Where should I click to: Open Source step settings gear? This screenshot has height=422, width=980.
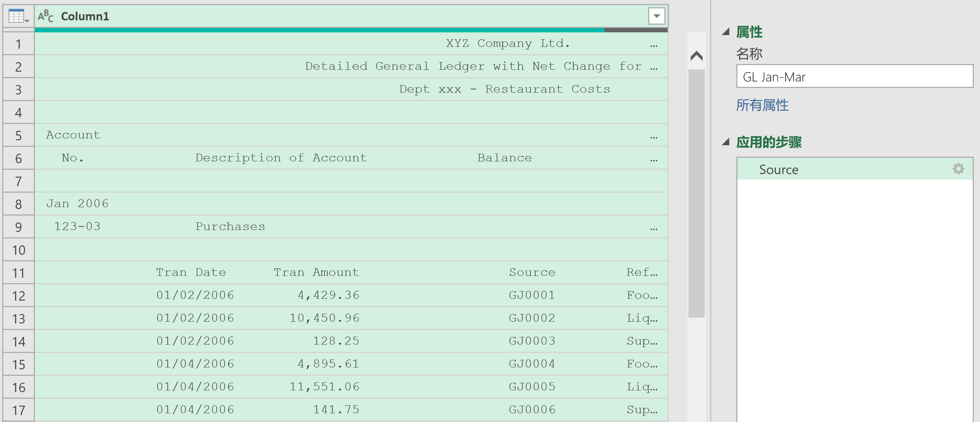click(x=958, y=169)
